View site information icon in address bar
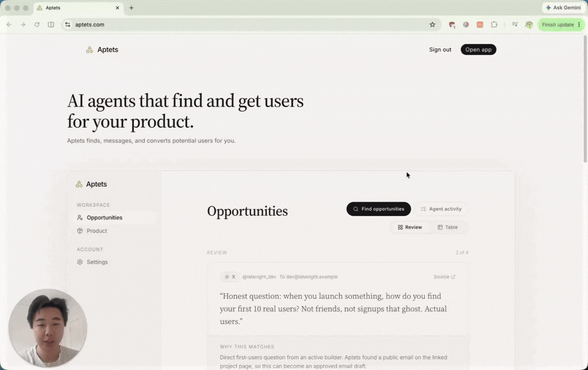 click(x=68, y=24)
